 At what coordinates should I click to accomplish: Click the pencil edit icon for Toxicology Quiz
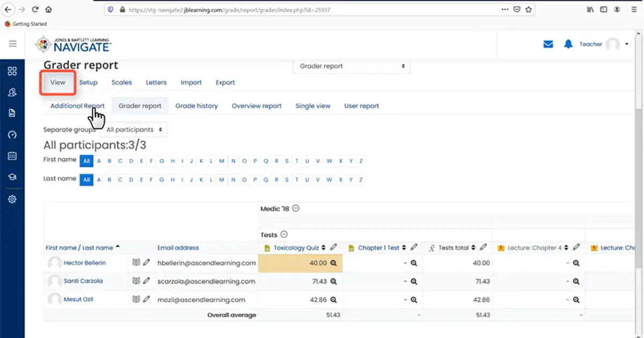click(333, 247)
